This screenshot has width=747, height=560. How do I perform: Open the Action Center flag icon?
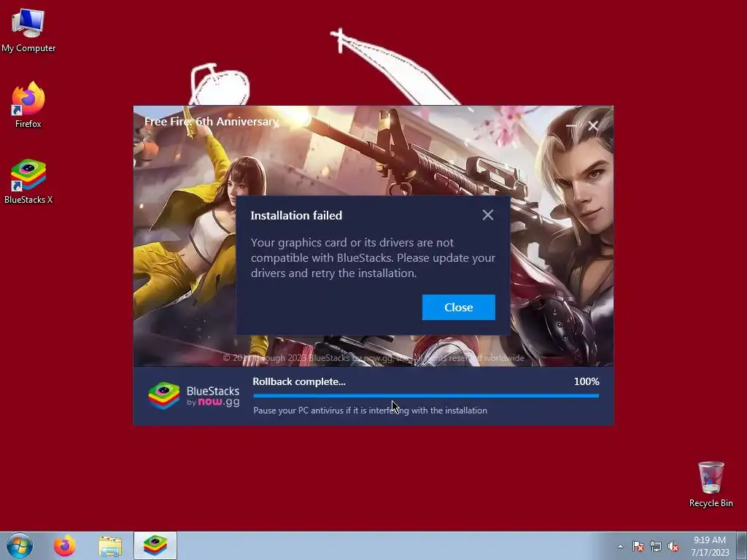[638, 546]
